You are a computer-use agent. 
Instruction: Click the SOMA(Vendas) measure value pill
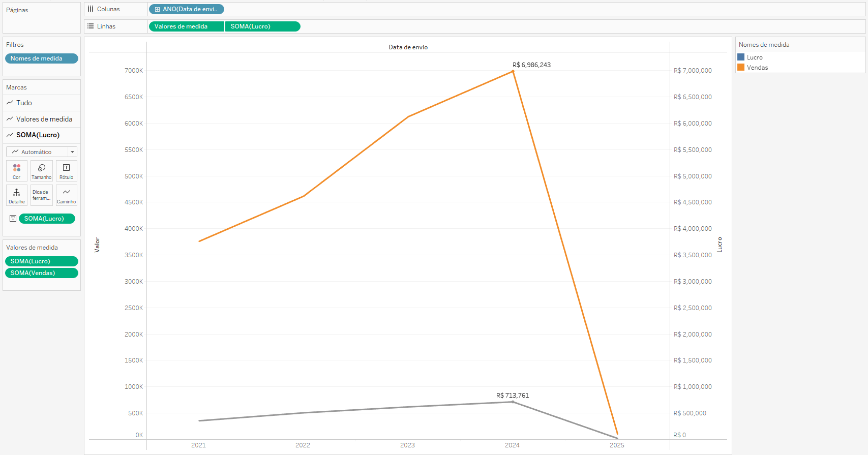click(x=41, y=273)
